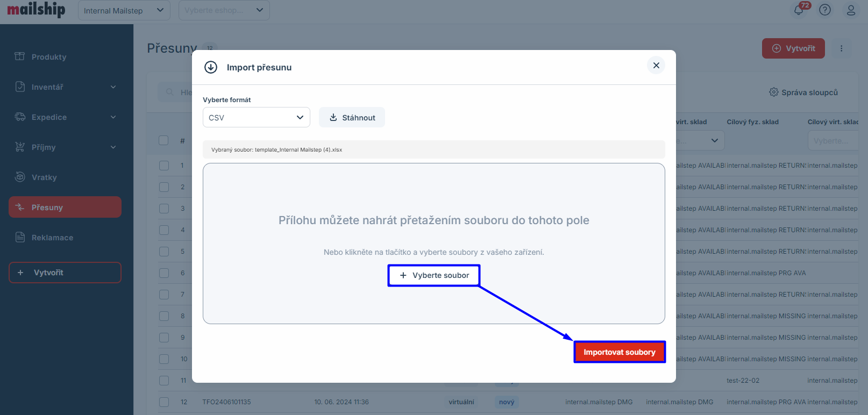Check the checkbox for row 12
The height and width of the screenshot is (415, 868).
164,402
